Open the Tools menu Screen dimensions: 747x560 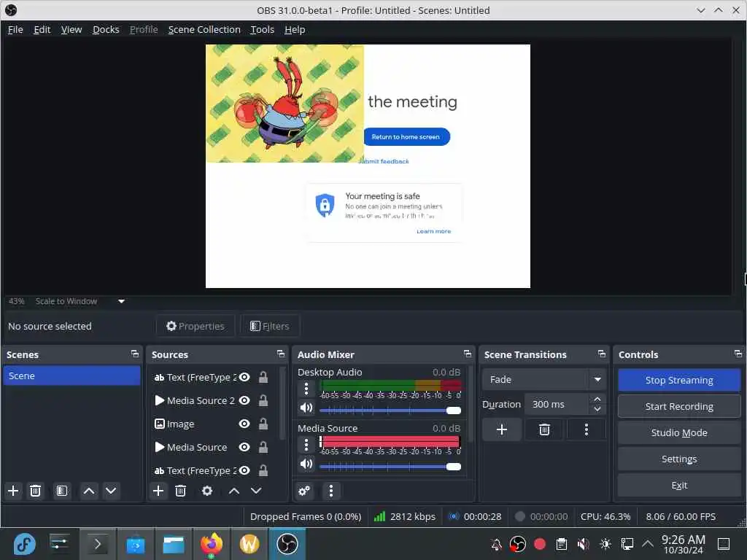tap(263, 29)
